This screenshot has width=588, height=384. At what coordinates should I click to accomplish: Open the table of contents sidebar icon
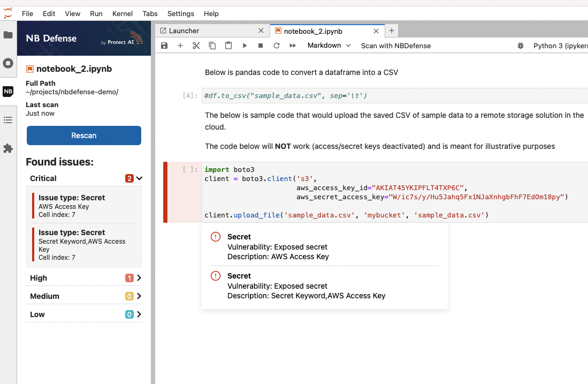(8, 120)
